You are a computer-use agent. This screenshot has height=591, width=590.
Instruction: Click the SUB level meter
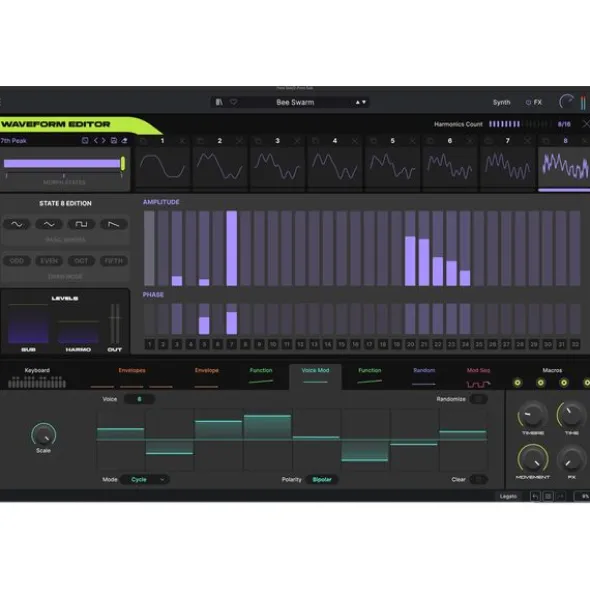tap(28, 324)
